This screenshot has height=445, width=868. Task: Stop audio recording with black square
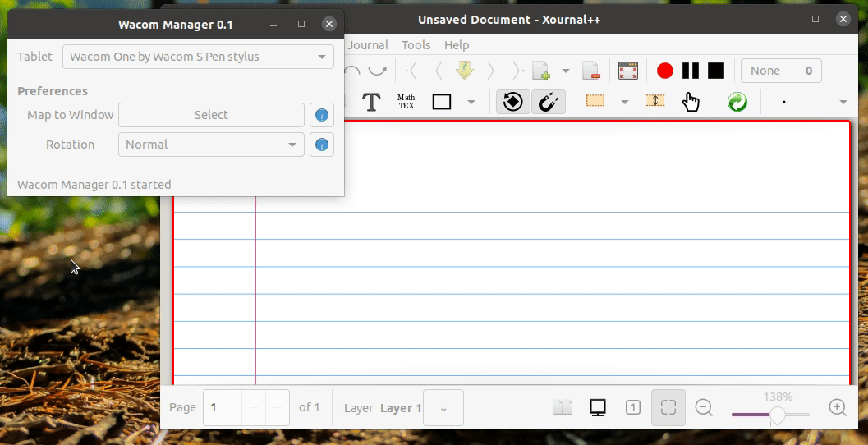(716, 71)
